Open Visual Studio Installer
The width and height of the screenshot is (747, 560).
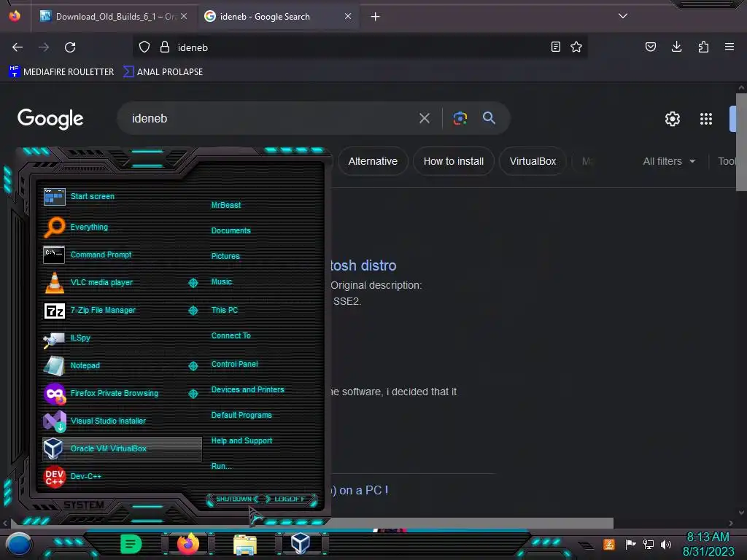click(108, 421)
